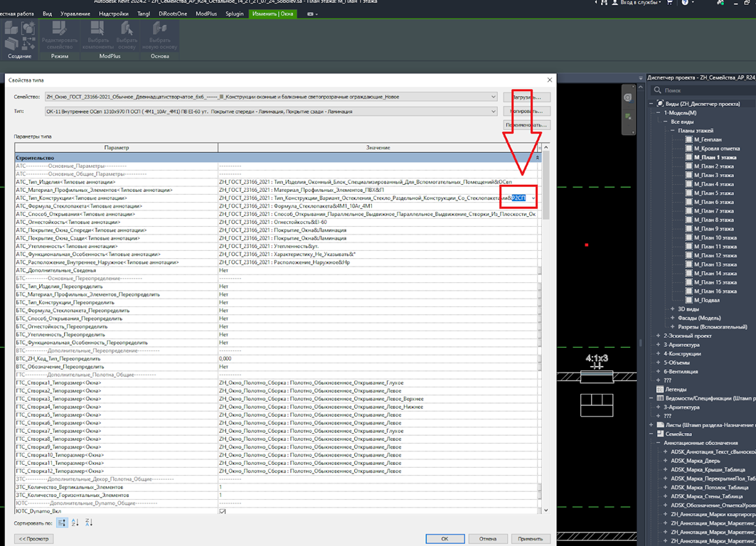Image resolution: width=756 pixels, height=546 pixels.
Task: Expand the 2-Эскизный проект node
Action: point(658,336)
